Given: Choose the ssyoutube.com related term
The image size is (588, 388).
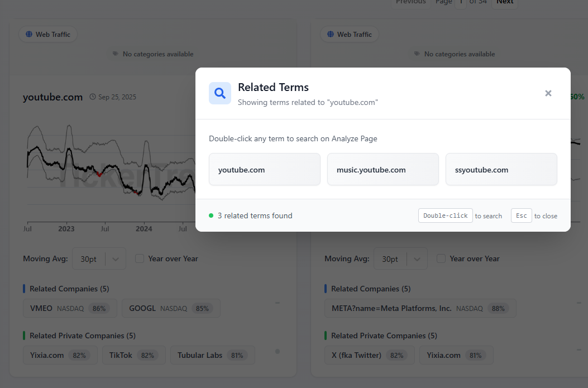Looking at the screenshot, I should [x=501, y=170].
